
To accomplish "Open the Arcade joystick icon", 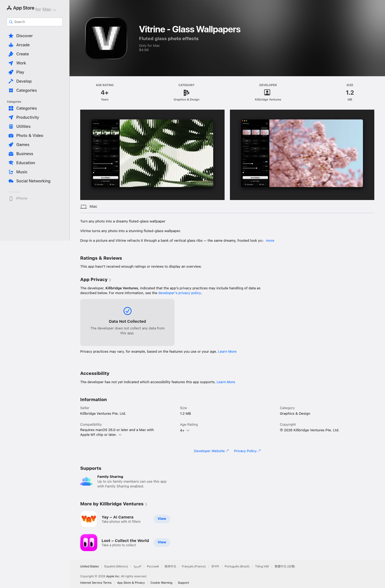I will 11,45.
